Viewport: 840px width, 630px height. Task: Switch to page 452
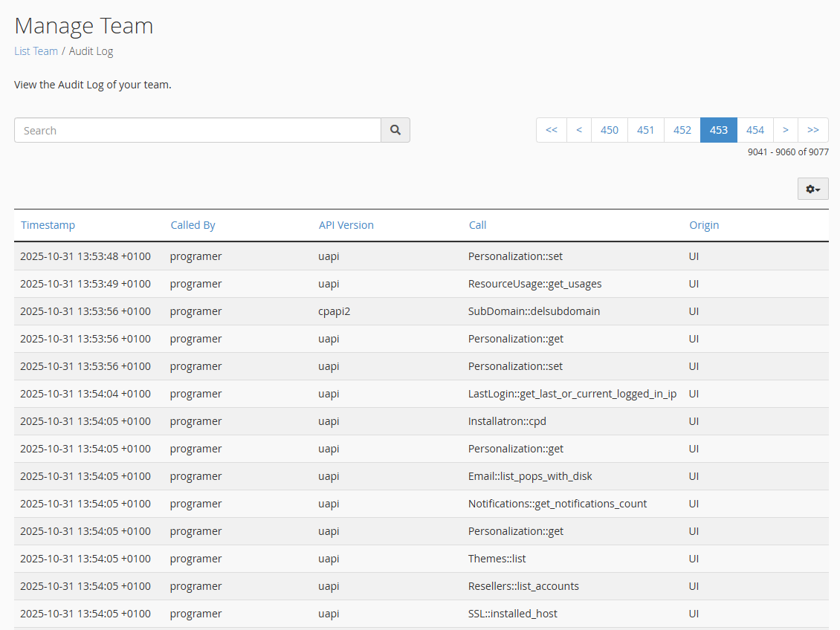[682, 130]
